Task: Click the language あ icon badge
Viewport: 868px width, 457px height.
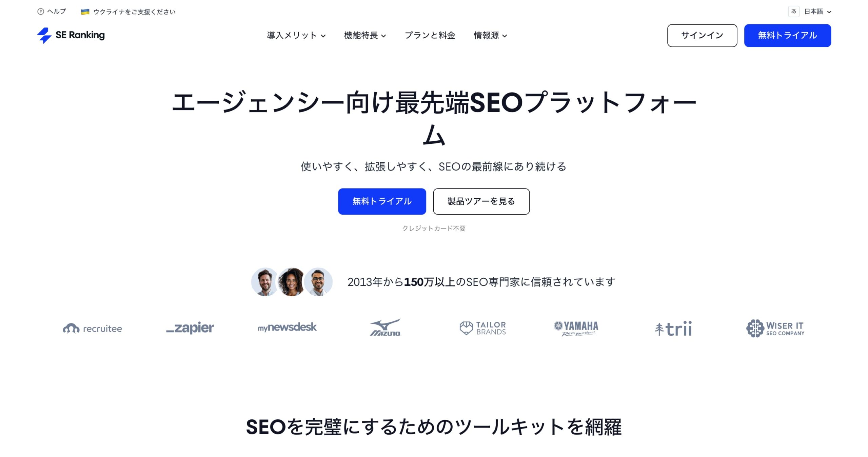Action: click(793, 12)
